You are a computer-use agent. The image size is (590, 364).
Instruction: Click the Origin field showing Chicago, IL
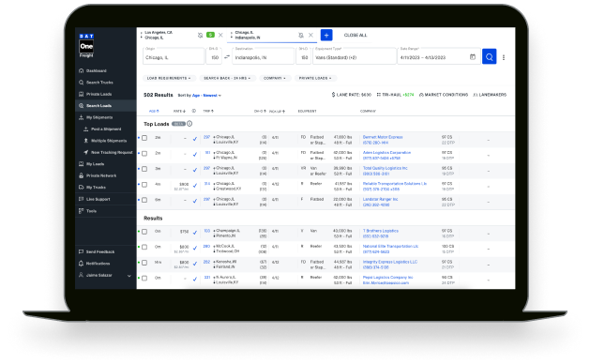pos(174,56)
